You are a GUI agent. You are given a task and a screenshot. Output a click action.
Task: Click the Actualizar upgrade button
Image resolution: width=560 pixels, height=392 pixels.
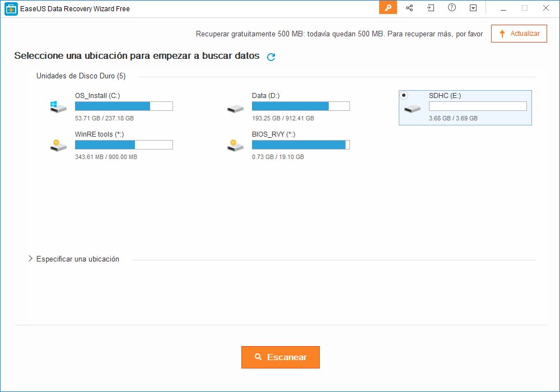coord(519,34)
